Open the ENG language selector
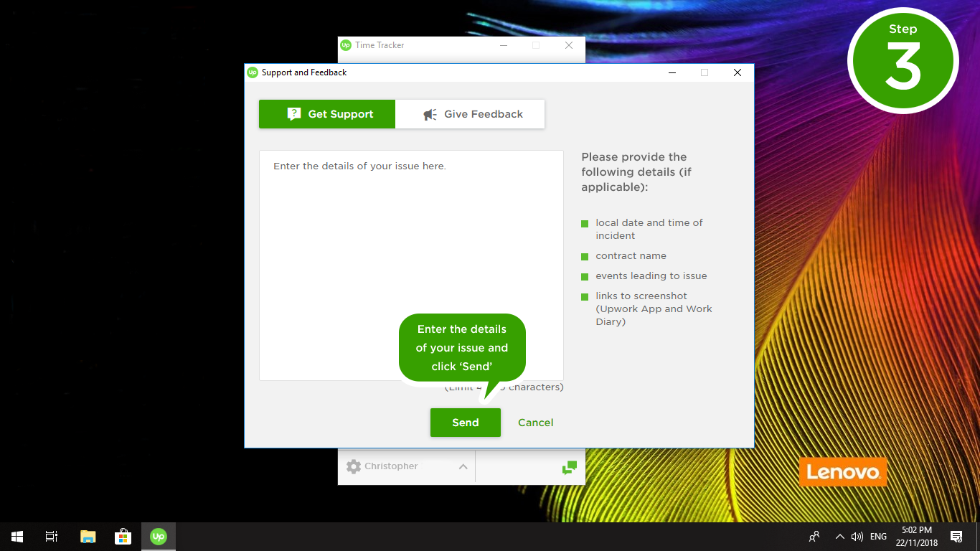980x551 pixels. (878, 536)
